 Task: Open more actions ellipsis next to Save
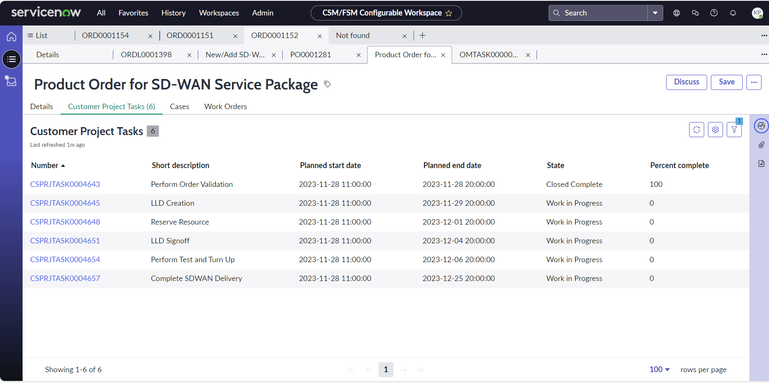pos(754,82)
